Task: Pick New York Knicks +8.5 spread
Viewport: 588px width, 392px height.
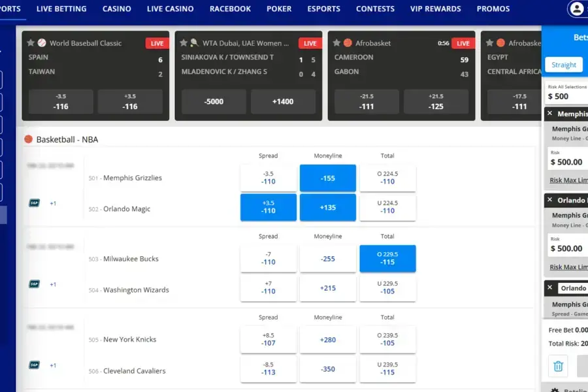Action: [x=268, y=340]
